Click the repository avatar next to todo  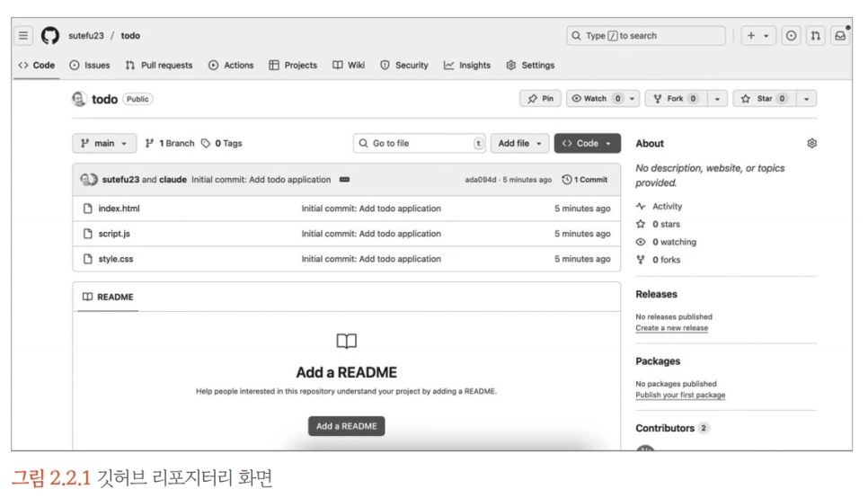coord(79,99)
